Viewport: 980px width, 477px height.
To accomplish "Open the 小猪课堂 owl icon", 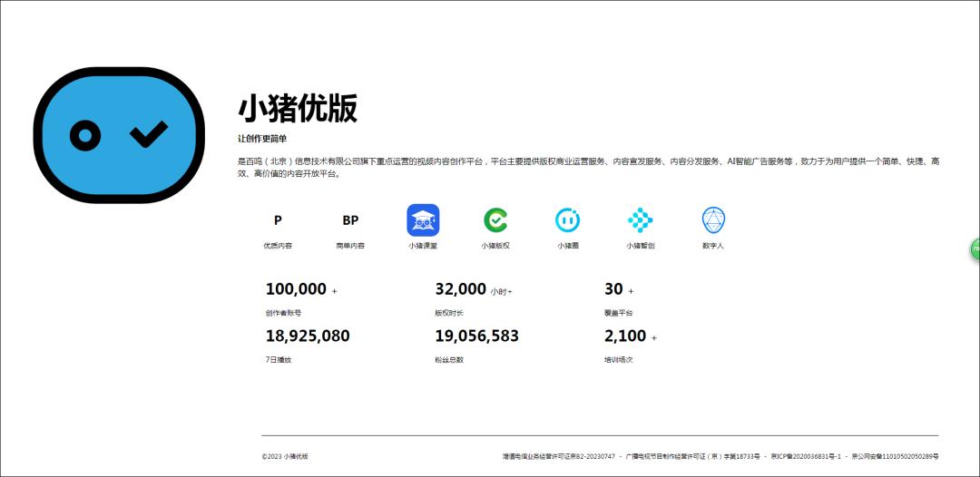I will coord(423,220).
